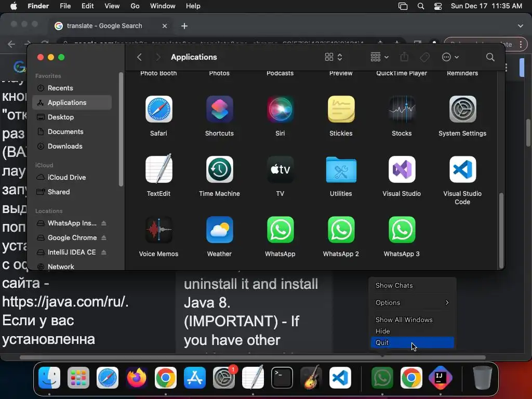Open Safari in Applications folder

tap(158, 109)
